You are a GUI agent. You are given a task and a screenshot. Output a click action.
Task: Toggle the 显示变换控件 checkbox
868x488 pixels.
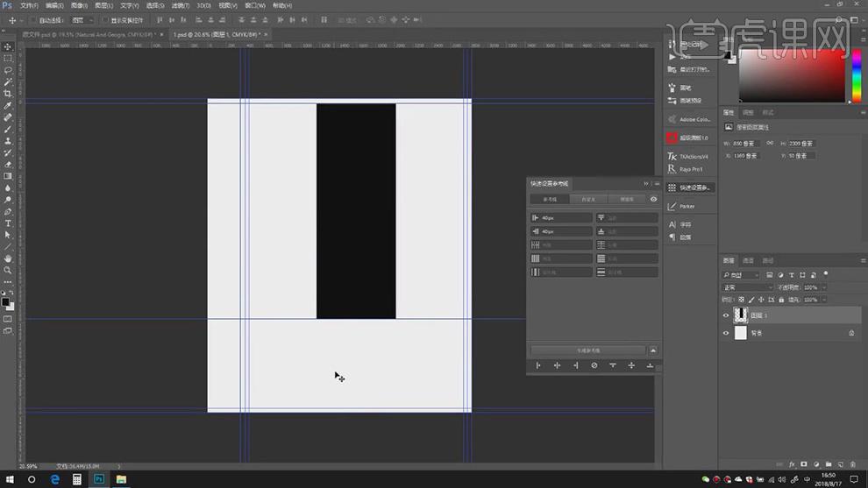point(103,19)
